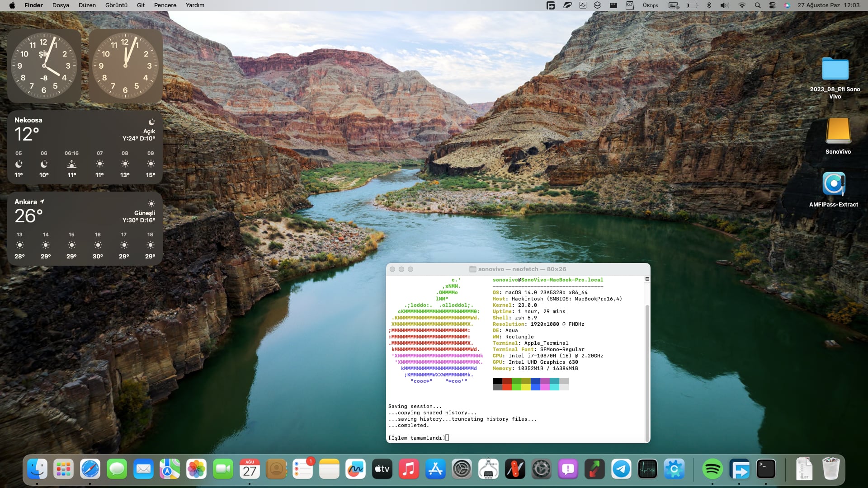Toggle Wi-Fi status menu icon

pyautogui.click(x=741, y=5)
